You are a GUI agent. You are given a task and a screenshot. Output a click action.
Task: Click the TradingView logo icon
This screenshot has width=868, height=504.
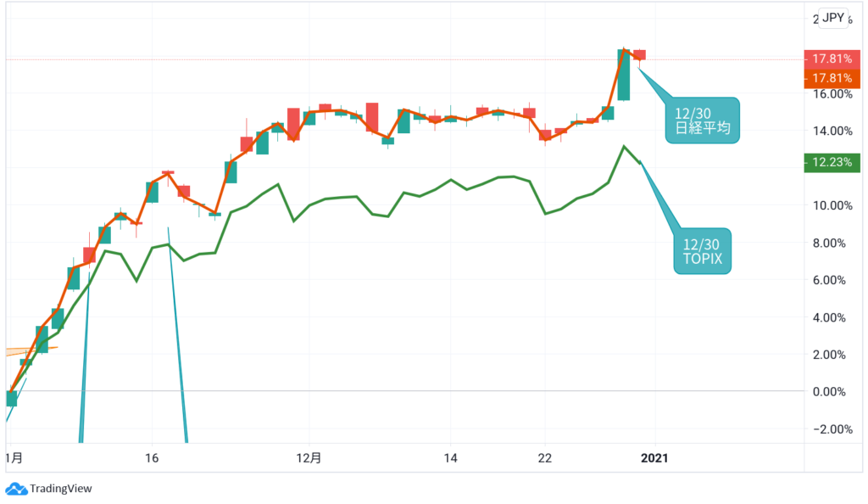pyautogui.click(x=15, y=489)
